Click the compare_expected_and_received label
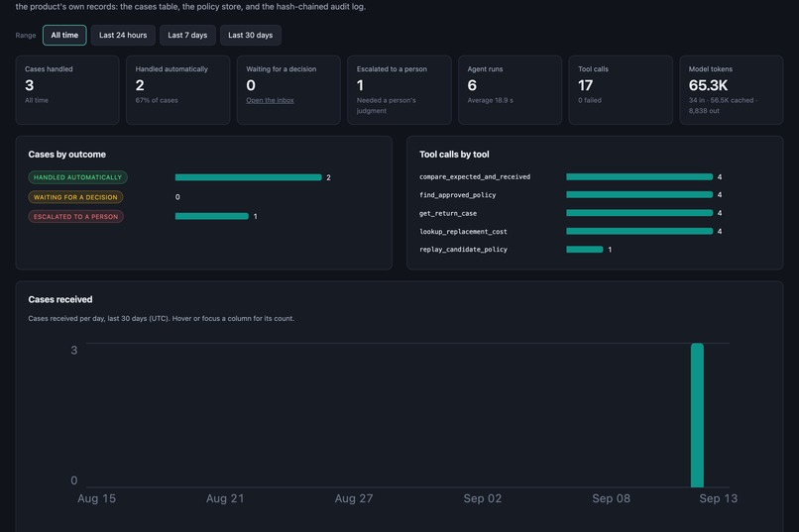 pyautogui.click(x=475, y=176)
